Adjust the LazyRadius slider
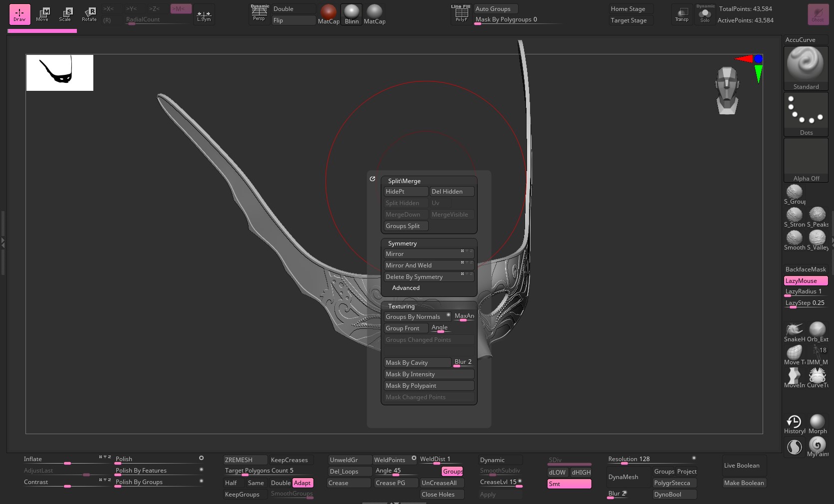 point(806,292)
